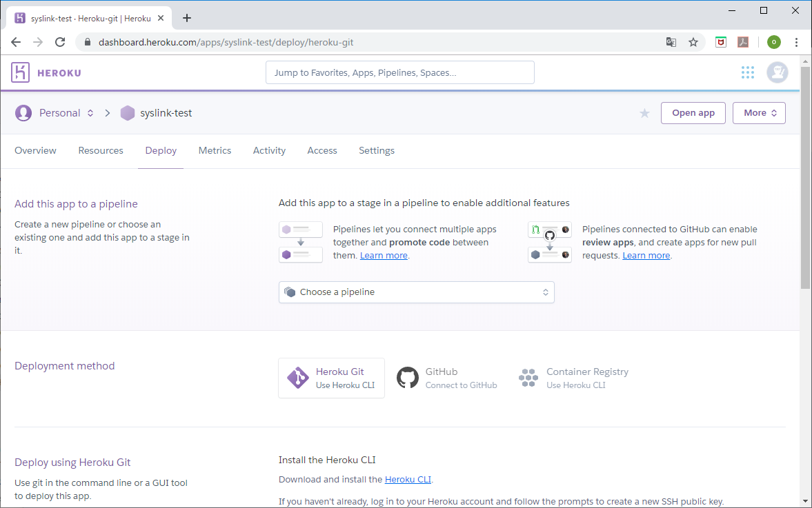Switch to the Metrics tab
Viewport: 812px width, 508px height.
[x=215, y=150]
